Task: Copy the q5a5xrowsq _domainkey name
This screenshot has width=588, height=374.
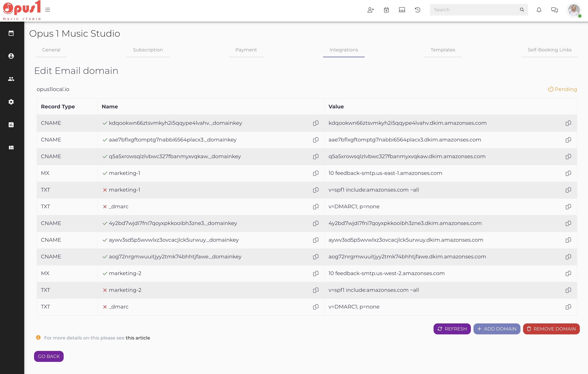Action: [x=316, y=156]
